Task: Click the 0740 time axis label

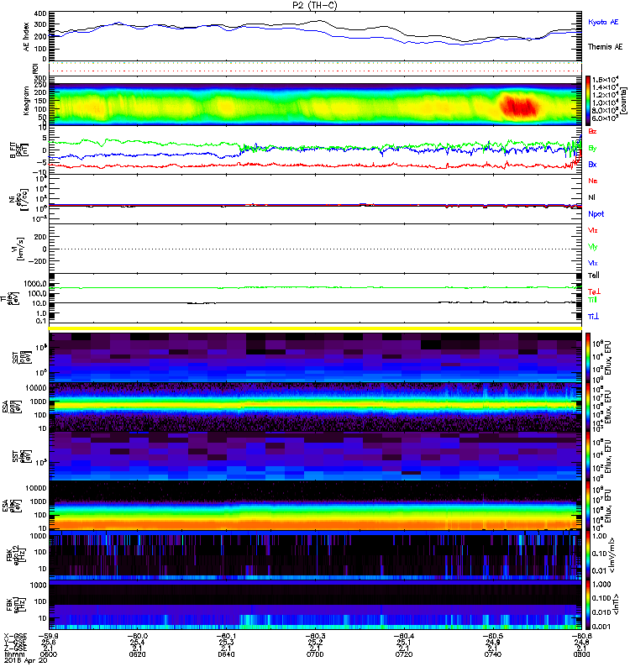Action: [493, 654]
